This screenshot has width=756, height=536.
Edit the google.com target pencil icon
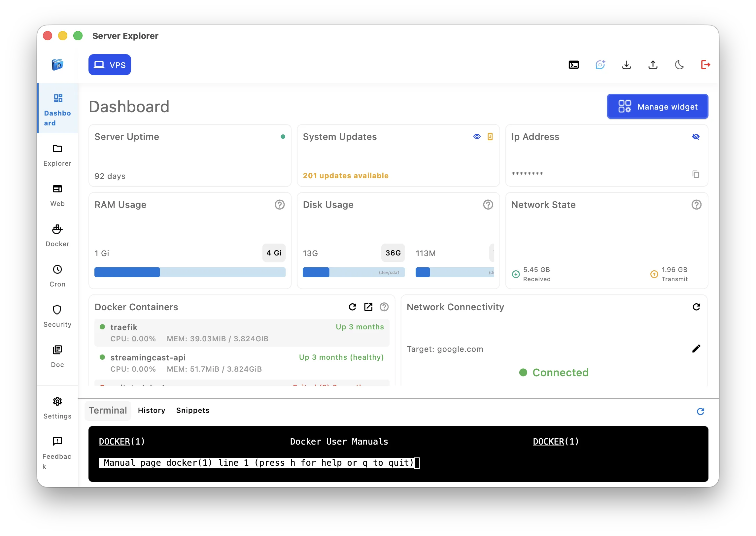coord(696,349)
